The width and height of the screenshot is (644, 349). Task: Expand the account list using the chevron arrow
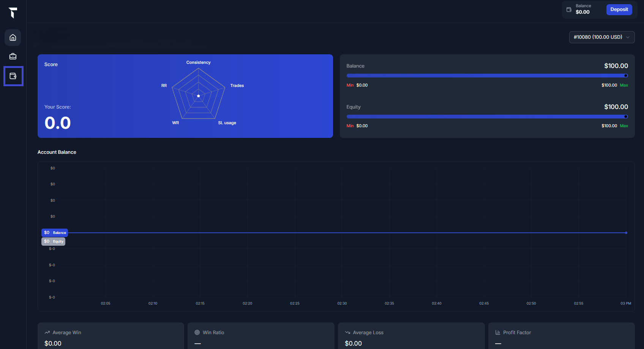(x=628, y=37)
